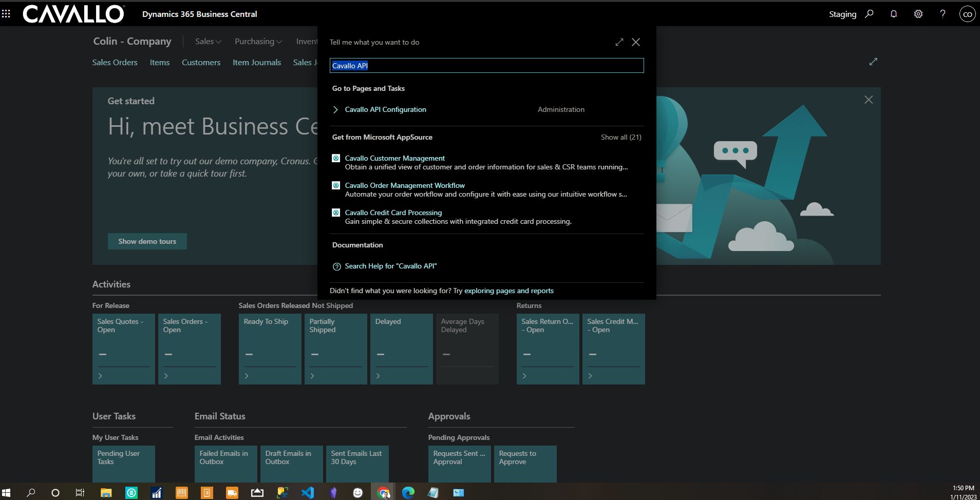Open the Item Journals menu item
980x500 pixels.
click(x=256, y=62)
